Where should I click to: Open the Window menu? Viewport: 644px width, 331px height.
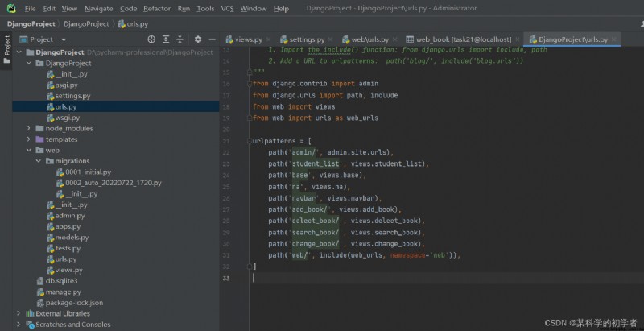click(x=254, y=9)
